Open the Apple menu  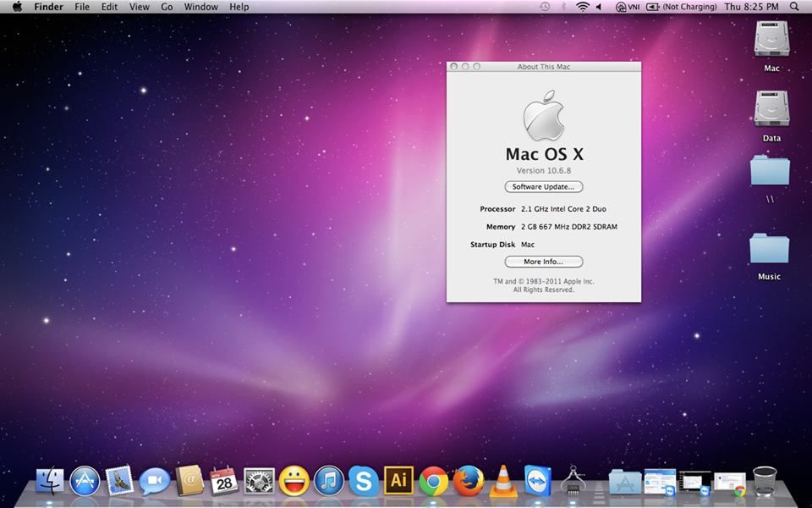(17, 7)
